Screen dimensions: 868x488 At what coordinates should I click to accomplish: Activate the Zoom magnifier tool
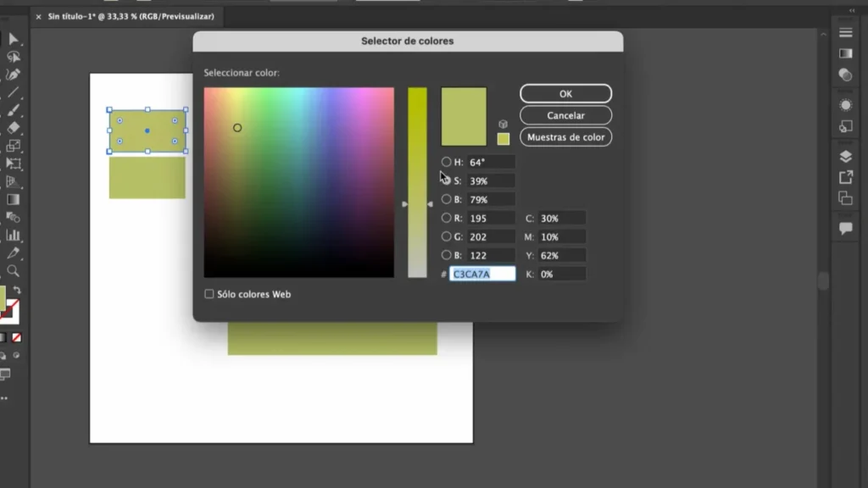coord(13,271)
